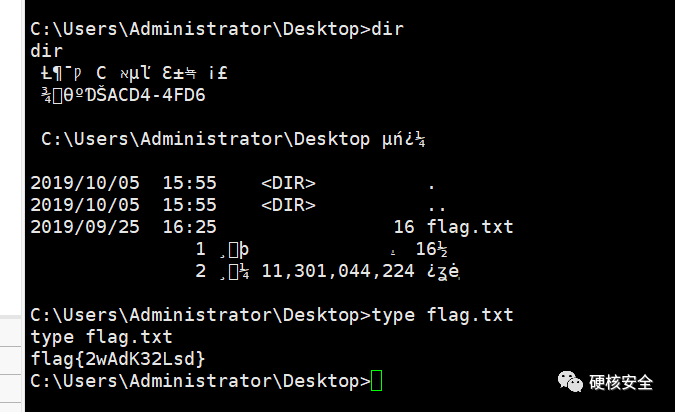Viewport: 675px width, 412px height.
Task: Click the first <DIR> entry
Action: (x=288, y=183)
